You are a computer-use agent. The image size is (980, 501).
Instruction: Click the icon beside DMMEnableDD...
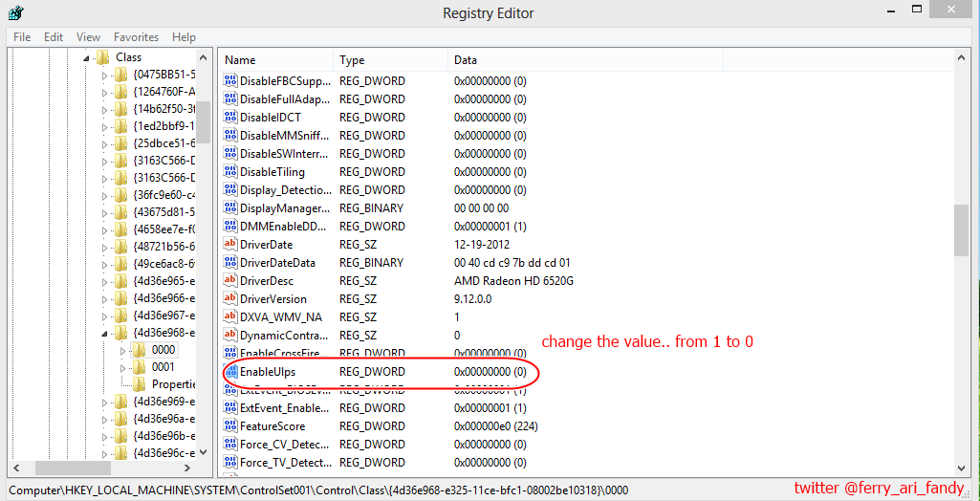[230, 227]
